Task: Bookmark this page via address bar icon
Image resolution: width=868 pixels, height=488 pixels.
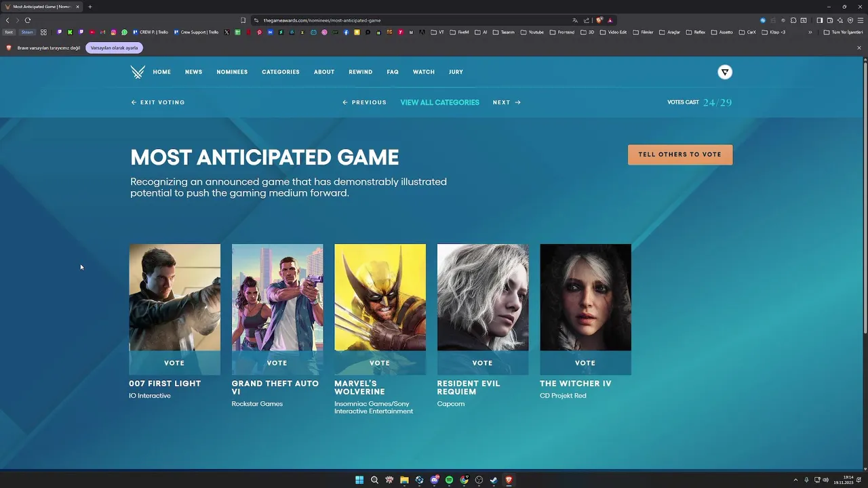Action: pyautogui.click(x=243, y=20)
